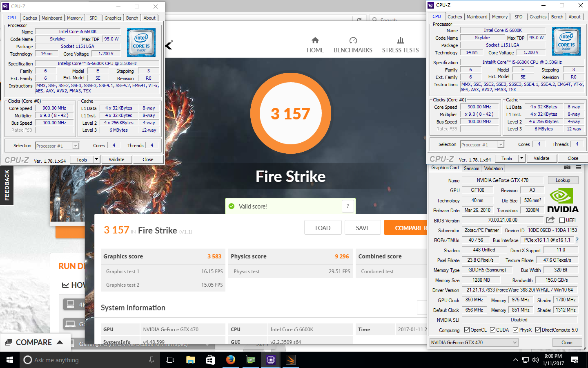Screen dimensions: 588x368
Task: Click the NVIDIA logo in GPU-Z
Action: pyautogui.click(x=563, y=200)
